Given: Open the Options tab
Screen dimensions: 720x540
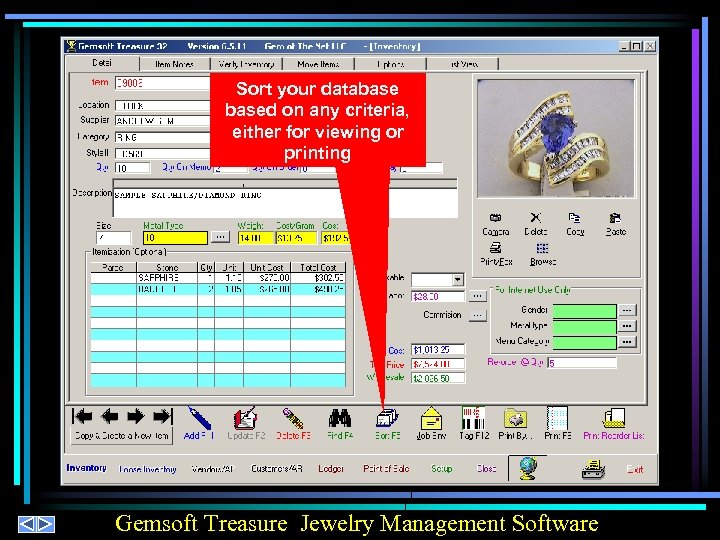Looking at the screenshot, I should pos(390,64).
